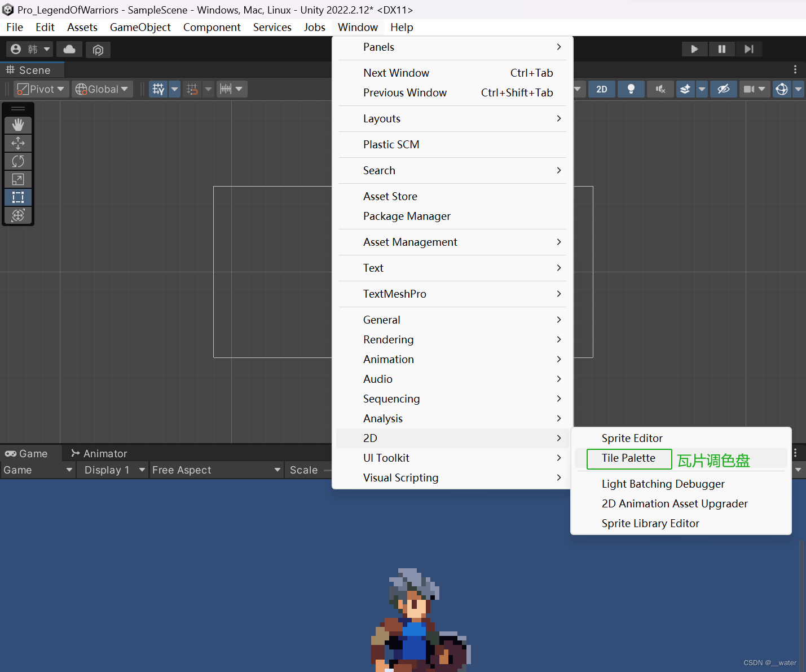
Task: Open the GameObject menu
Action: (x=140, y=27)
